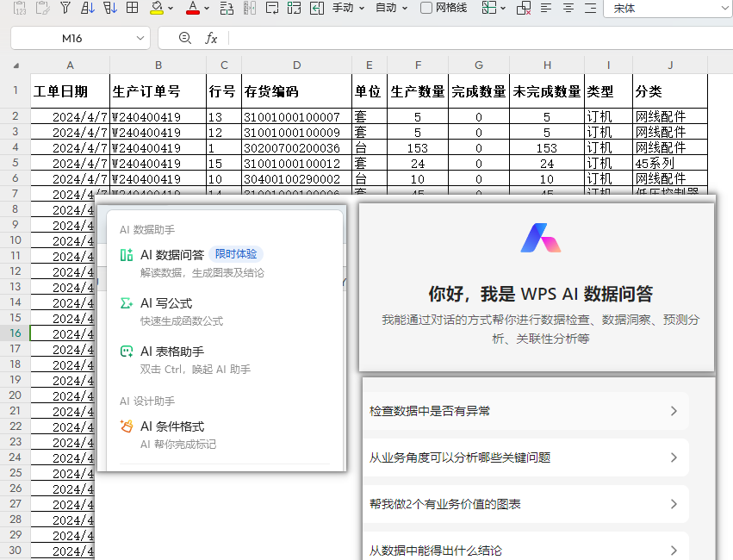Image resolution: width=733 pixels, height=560 pixels.
Task: Click the fx insert function icon
Action: 211,38
